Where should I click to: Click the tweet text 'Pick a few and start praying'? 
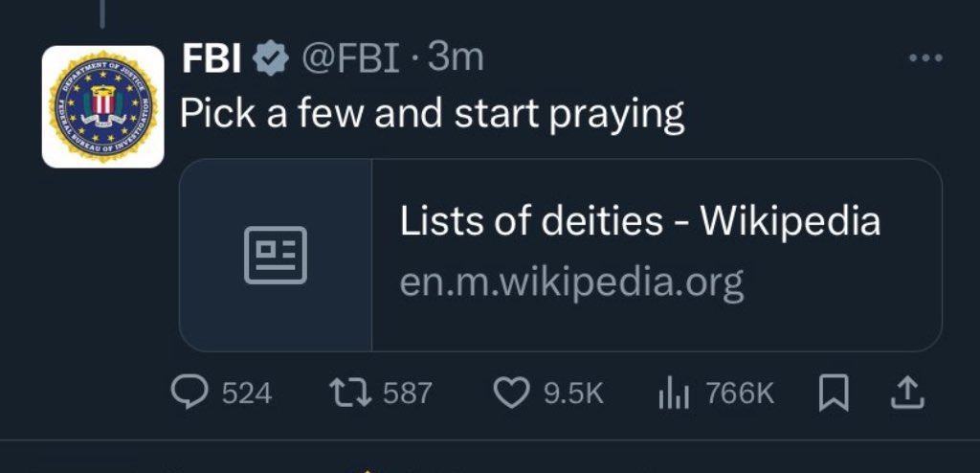432,114
